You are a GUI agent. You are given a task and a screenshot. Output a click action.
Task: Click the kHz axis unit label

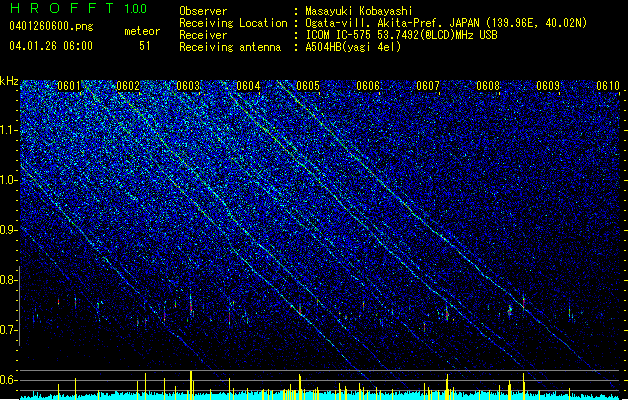tap(9, 81)
